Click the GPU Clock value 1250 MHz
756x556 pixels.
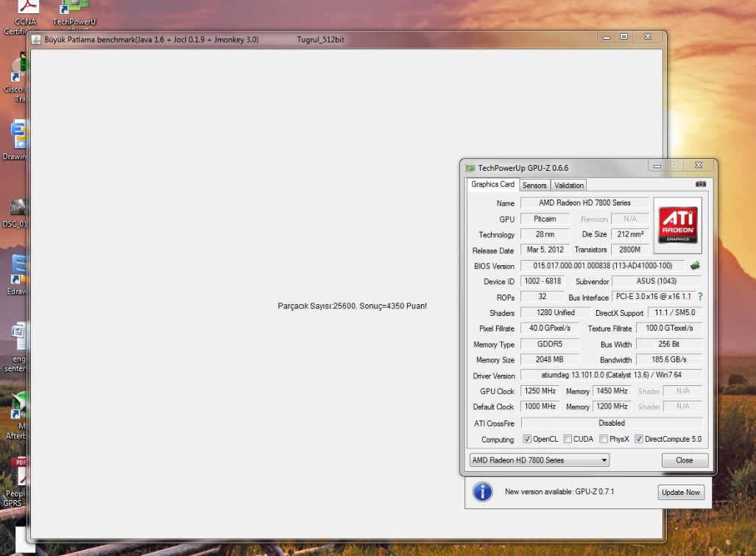(540, 390)
